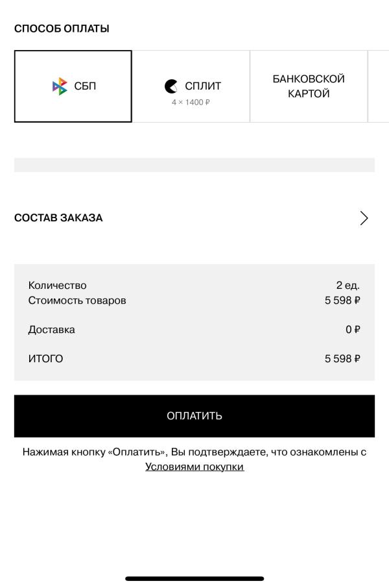Tap the home indicator bar at the bottom
This screenshot has width=389, height=588.
coord(194,578)
